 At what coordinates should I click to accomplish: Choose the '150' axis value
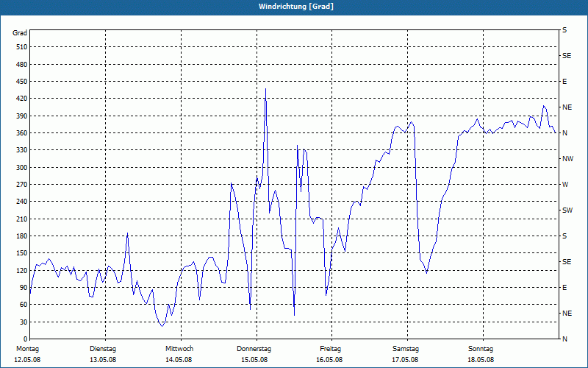click(x=22, y=253)
